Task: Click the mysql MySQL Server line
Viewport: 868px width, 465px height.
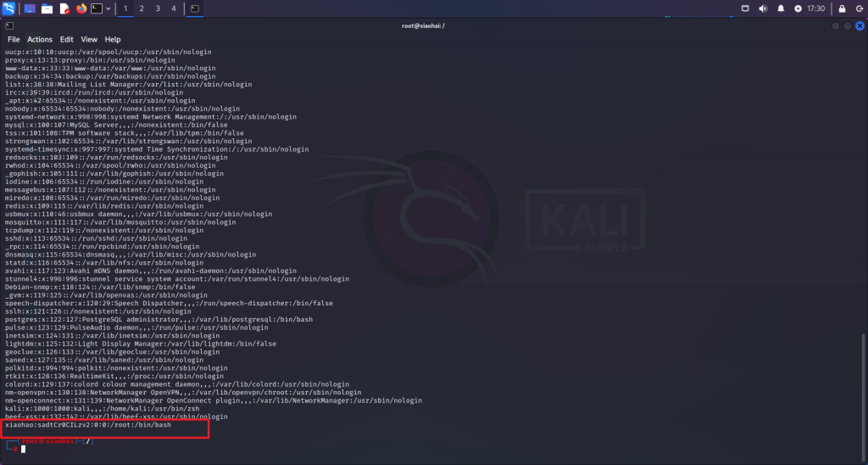Action: (x=116, y=125)
